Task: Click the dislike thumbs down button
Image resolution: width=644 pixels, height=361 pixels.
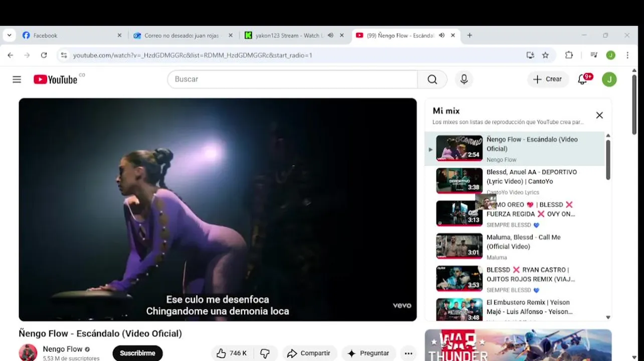Action: click(x=265, y=353)
